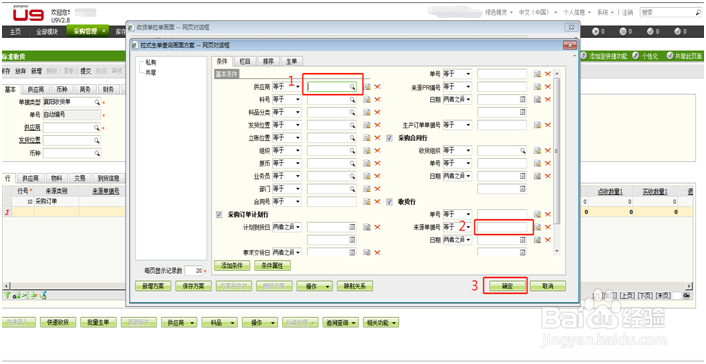Open the lookup magnifier in 料品分类 field
This screenshot has height=364, width=706.
pos(353,112)
